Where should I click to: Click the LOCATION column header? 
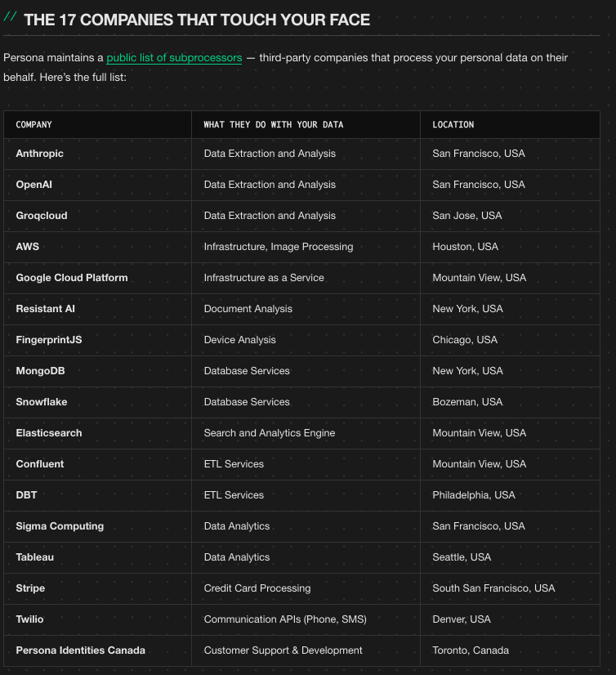point(453,125)
